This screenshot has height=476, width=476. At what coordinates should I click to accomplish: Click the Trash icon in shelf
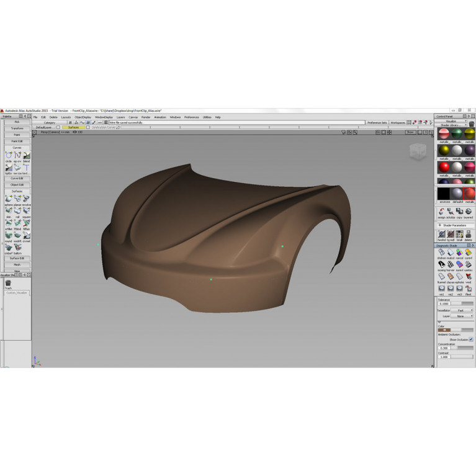coord(8,283)
